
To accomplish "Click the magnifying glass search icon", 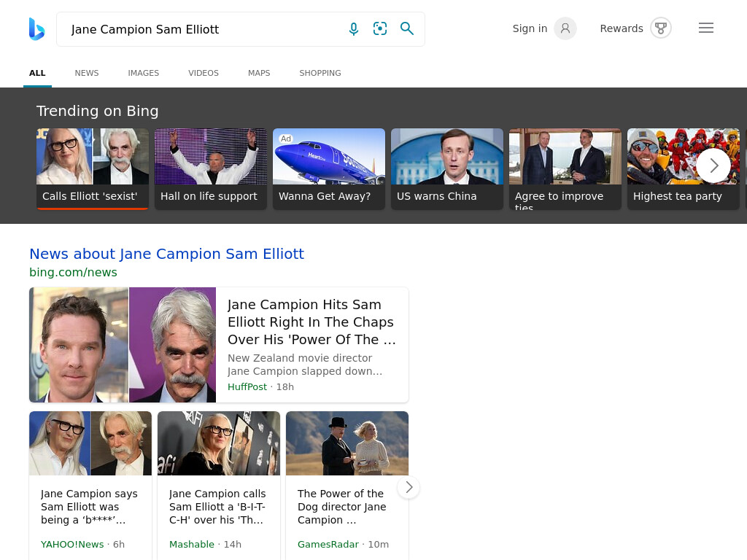I will click(406, 28).
